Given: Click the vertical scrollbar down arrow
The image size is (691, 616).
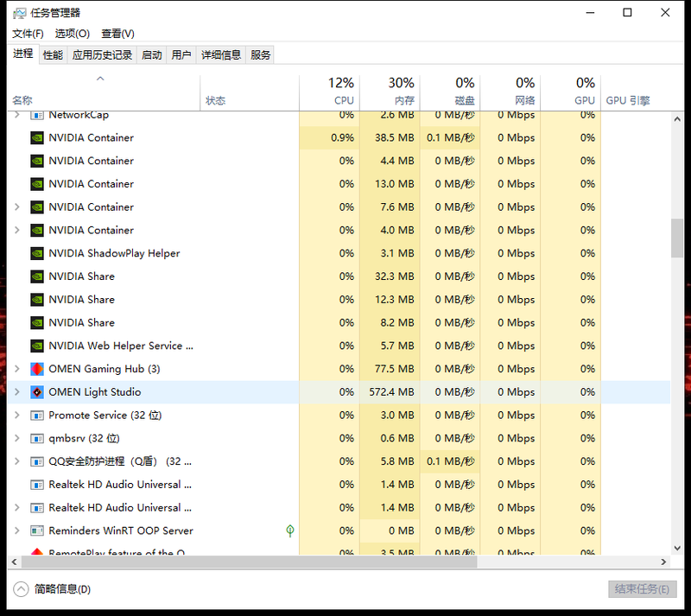Looking at the screenshot, I should coord(677,548).
